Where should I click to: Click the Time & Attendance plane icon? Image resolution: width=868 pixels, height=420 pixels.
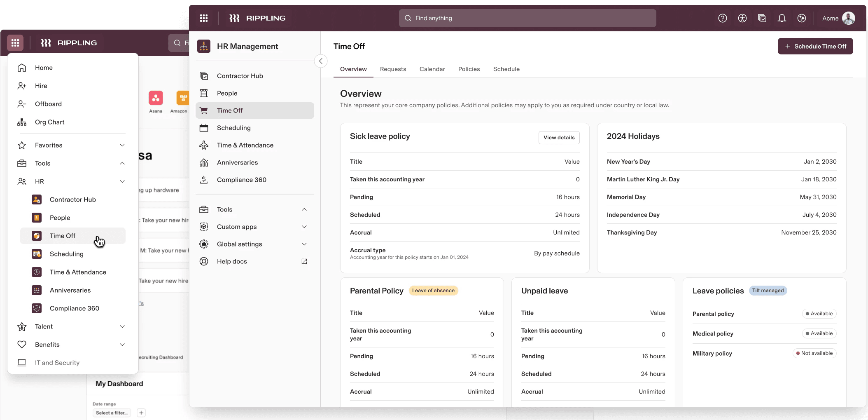click(204, 145)
